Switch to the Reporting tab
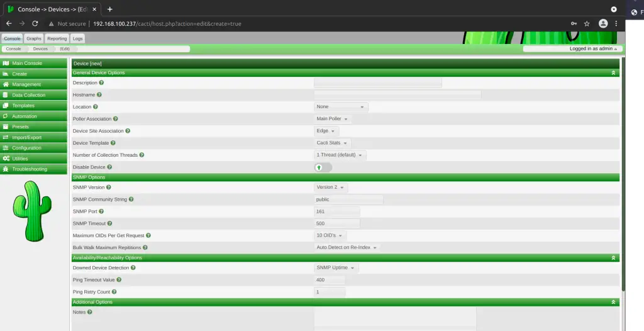This screenshot has height=331, width=644. point(57,38)
